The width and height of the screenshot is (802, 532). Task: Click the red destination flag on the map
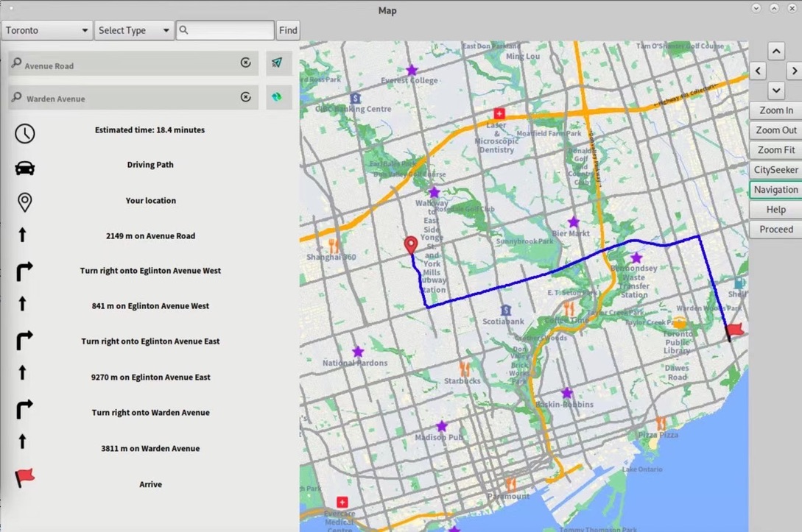735,330
